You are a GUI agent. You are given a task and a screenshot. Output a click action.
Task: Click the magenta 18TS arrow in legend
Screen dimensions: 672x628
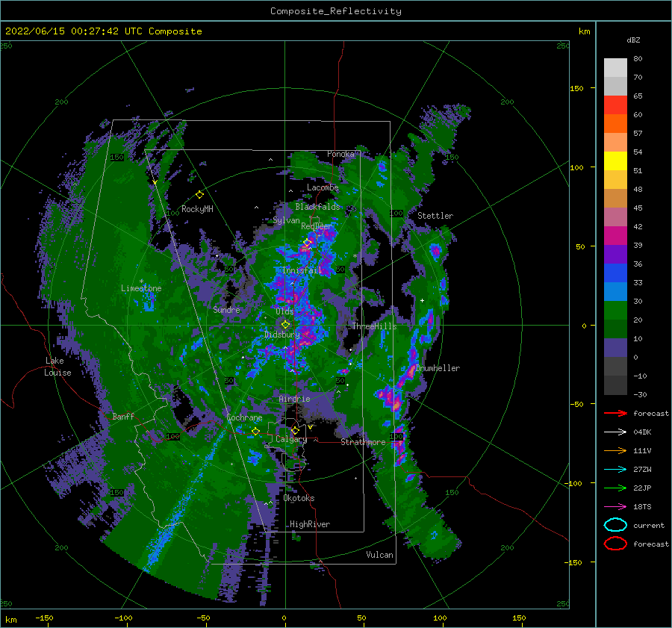(615, 507)
